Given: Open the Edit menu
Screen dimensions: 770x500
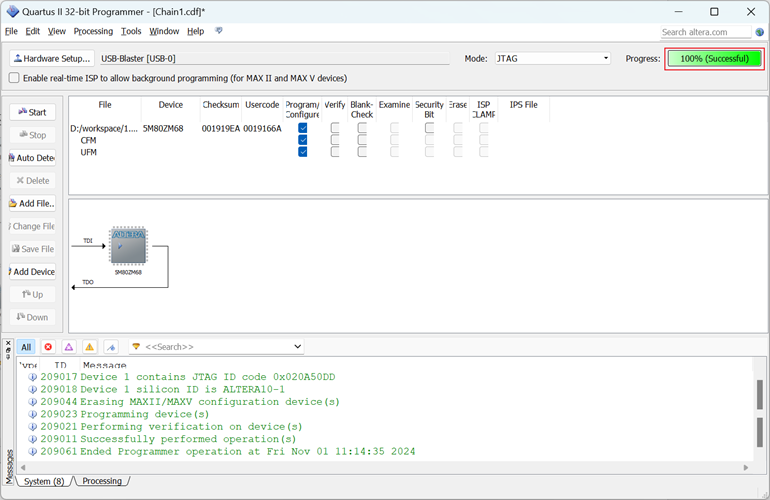Looking at the screenshot, I should click(32, 31).
